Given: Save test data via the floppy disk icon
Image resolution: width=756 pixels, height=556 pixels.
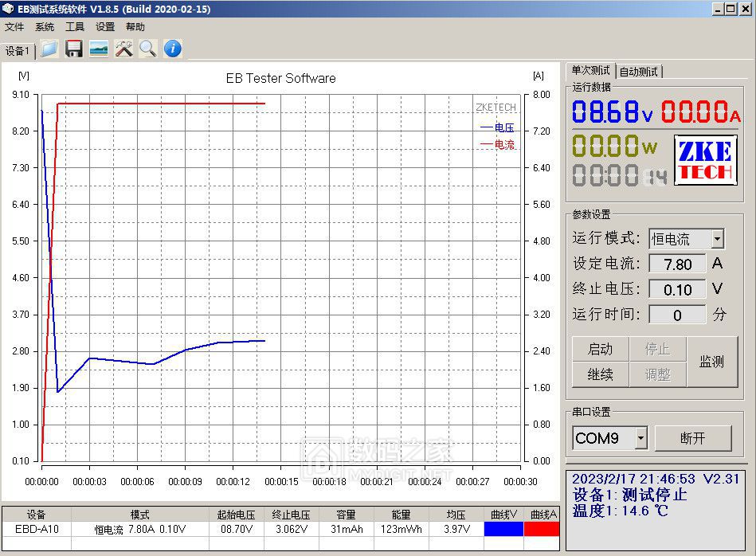Looking at the screenshot, I should click(73, 49).
